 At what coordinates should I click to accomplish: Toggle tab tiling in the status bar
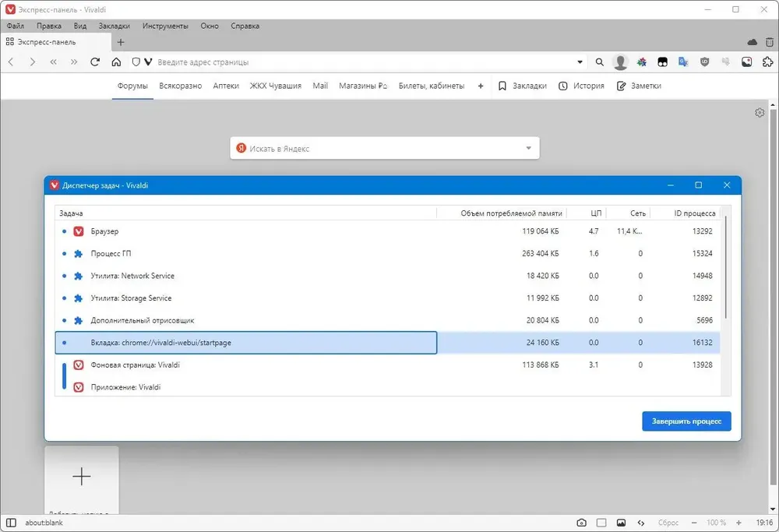[601, 523]
